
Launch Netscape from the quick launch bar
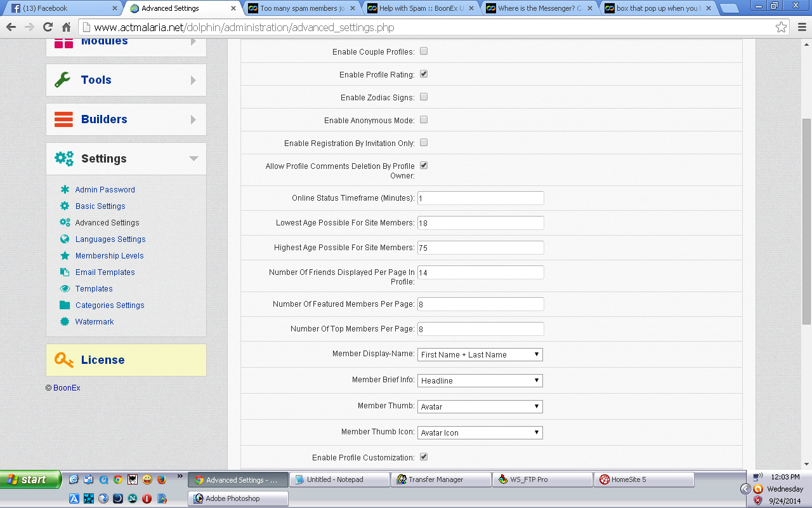(133, 498)
